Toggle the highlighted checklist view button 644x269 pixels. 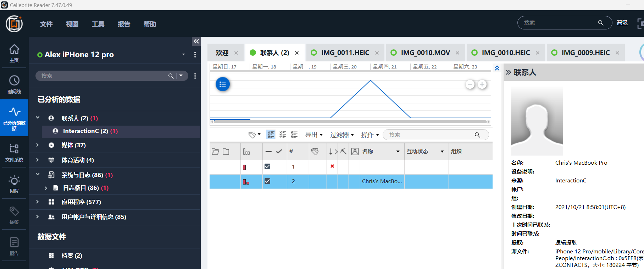click(271, 134)
